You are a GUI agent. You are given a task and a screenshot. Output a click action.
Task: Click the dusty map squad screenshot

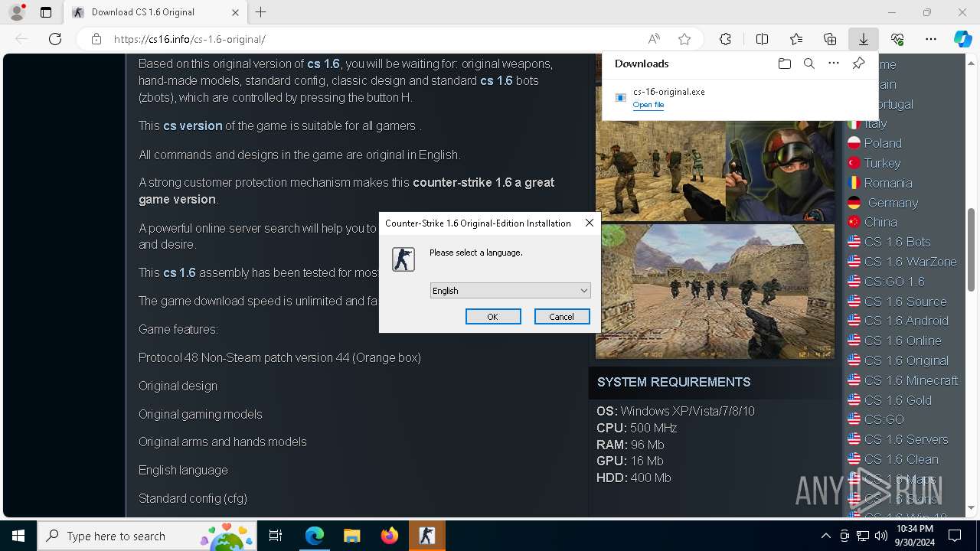(x=715, y=292)
